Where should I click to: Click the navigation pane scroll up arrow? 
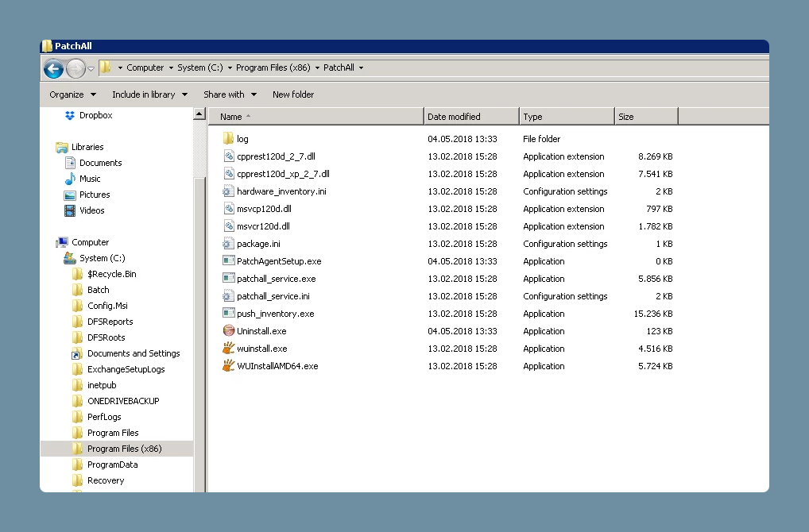click(x=199, y=114)
